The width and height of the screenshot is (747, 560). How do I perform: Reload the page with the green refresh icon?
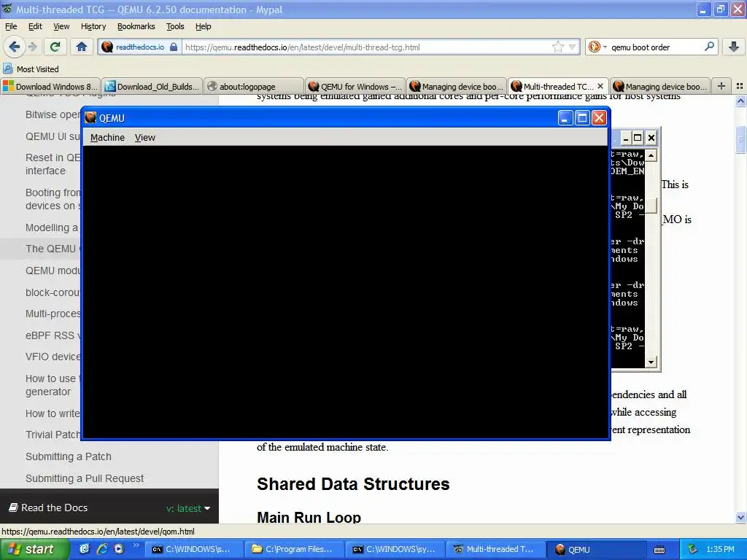[x=55, y=47]
